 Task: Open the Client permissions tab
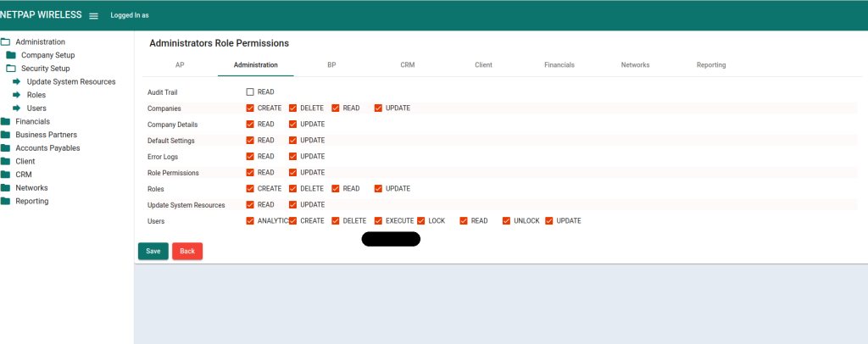tap(483, 64)
